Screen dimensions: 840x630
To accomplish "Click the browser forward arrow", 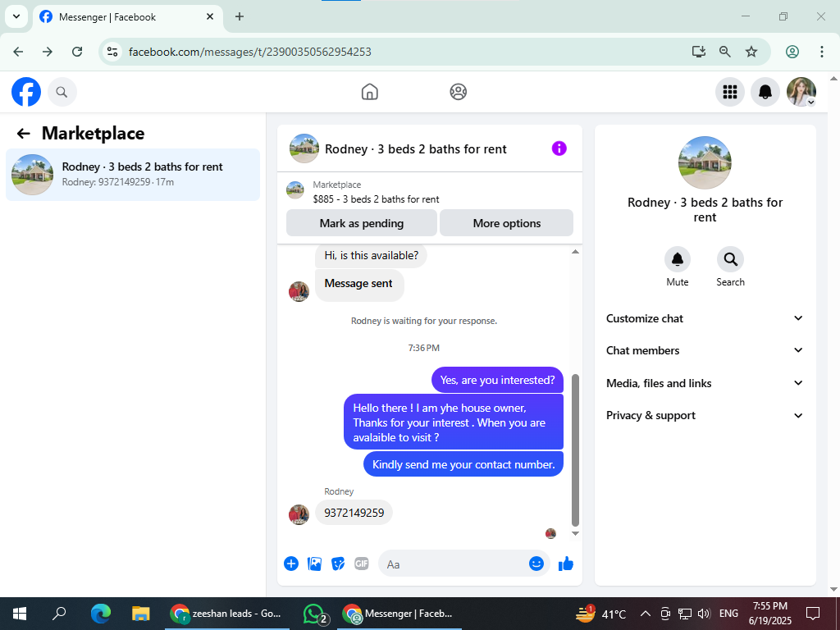I will [x=48, y=52].
